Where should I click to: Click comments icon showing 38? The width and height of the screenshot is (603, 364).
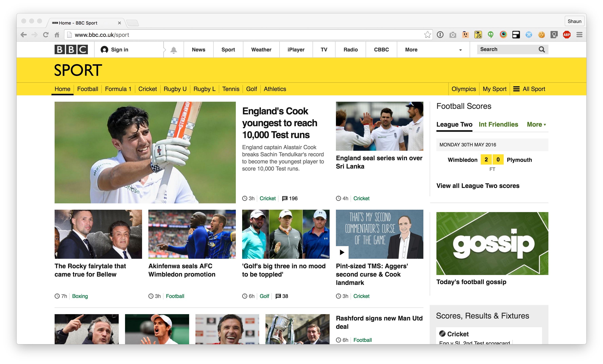pyautogui.click(x=278, y=296)
